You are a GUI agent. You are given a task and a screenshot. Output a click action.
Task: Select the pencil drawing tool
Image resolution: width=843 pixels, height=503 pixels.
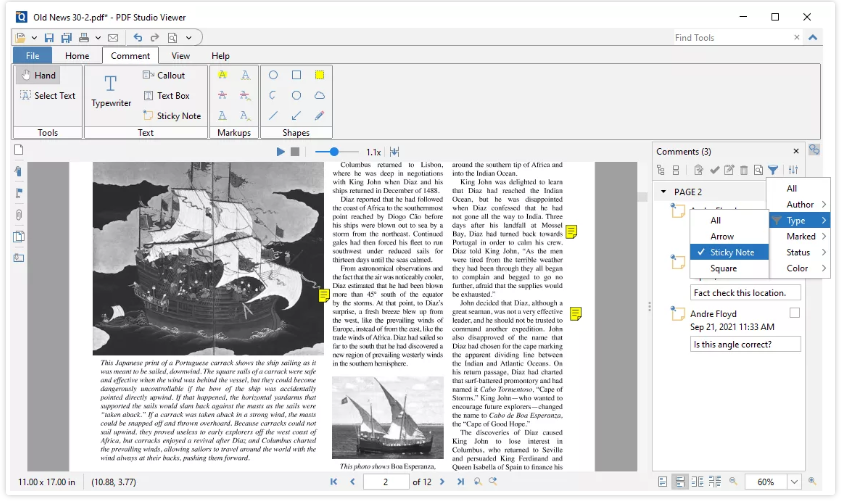[319, 116]
